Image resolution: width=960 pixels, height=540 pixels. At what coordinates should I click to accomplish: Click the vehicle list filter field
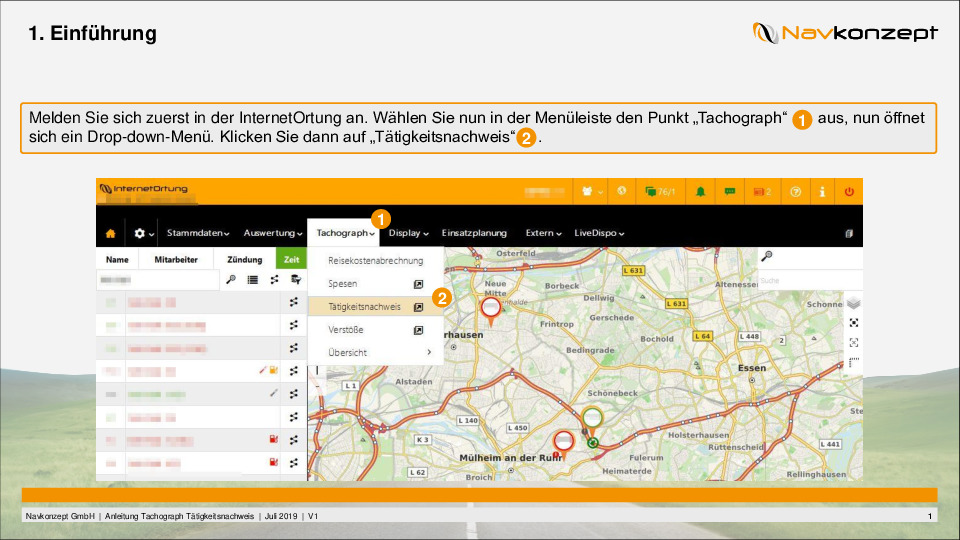(157, 280)
